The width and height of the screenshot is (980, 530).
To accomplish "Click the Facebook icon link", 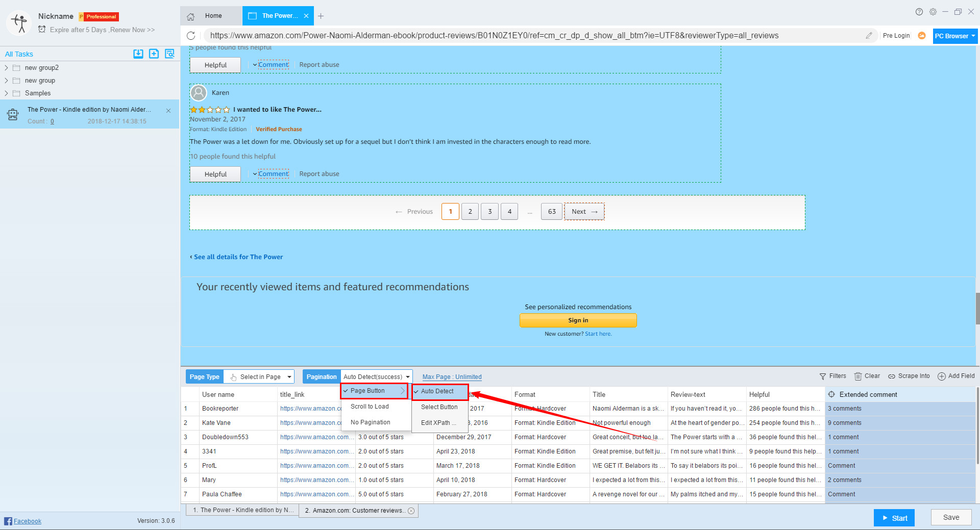I will click(8, 521).
